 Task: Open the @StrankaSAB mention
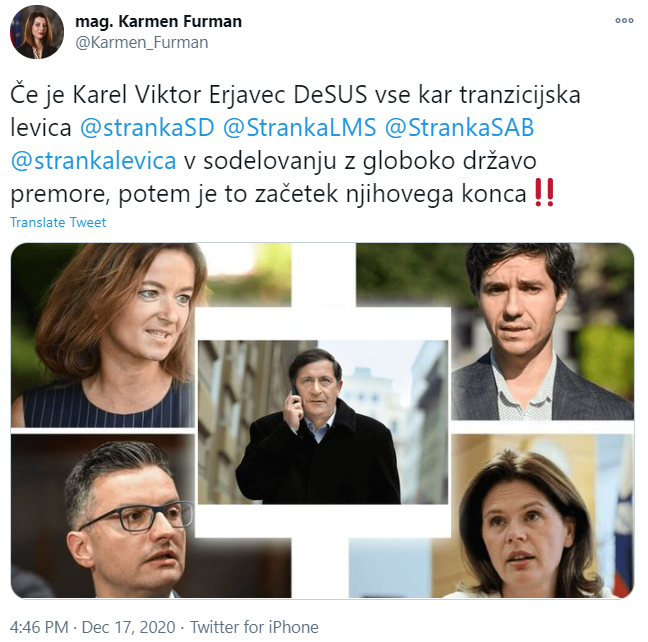[460, 127]
